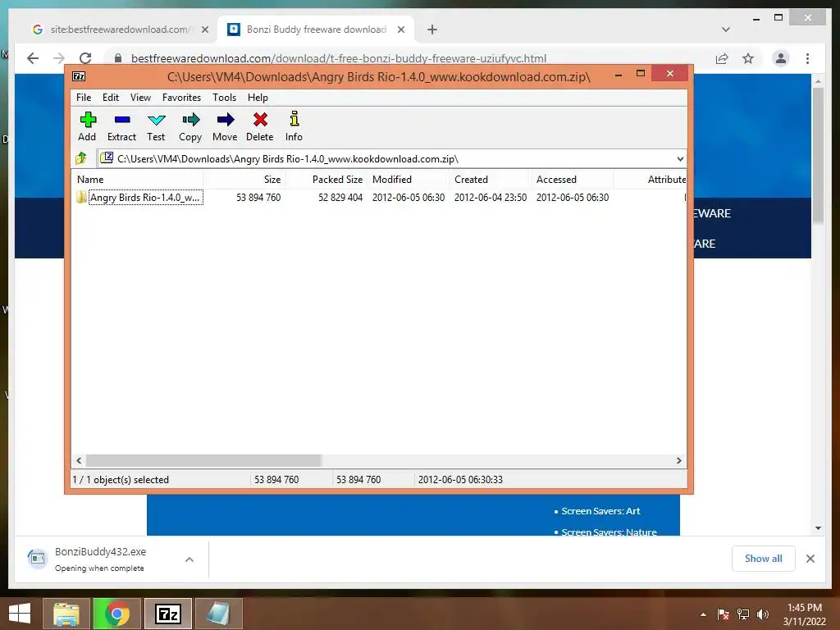
Task: Go up one folder level icon
Action: tap(81, 158)
